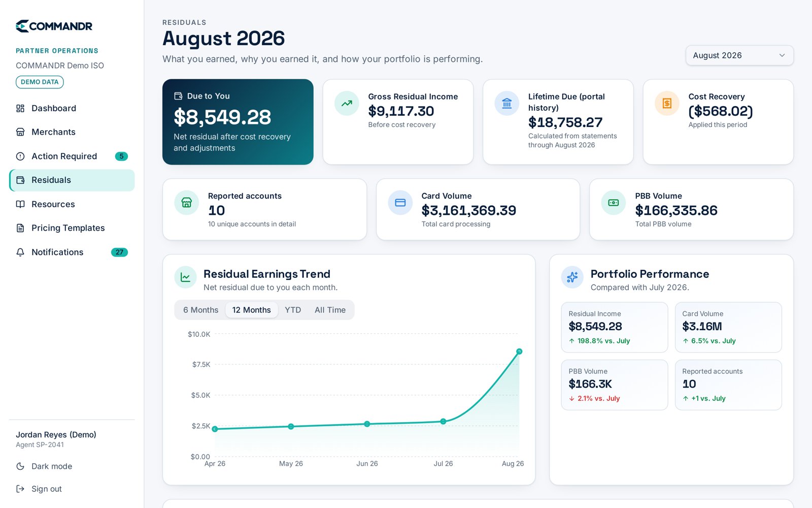Open the August 2026 period dropdown
The image size is (812, 508).
(739, 55)
